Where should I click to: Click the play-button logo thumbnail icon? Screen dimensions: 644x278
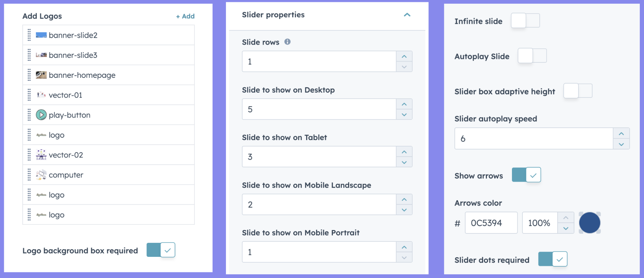click(41, 115)
